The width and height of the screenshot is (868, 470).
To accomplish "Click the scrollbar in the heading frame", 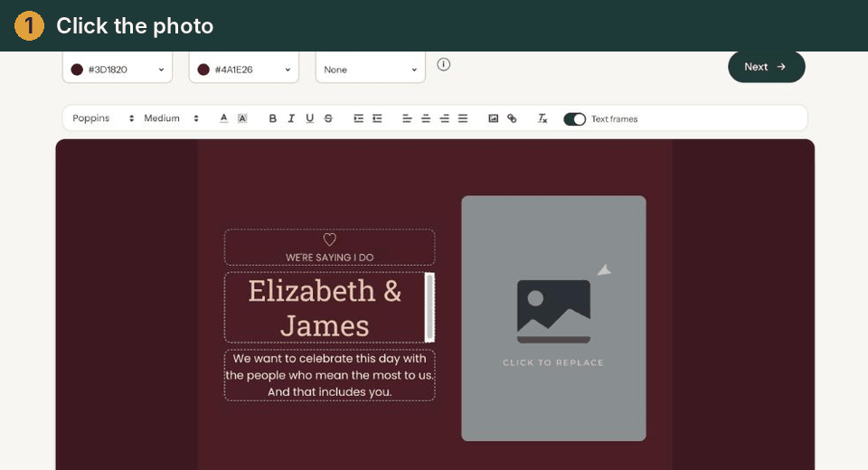I will click(x=429, y=307).
